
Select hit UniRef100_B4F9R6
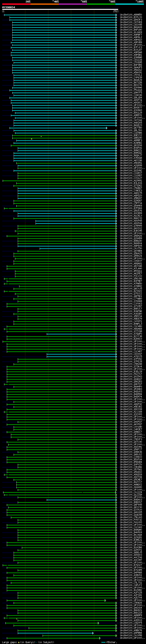click(x=131, y=65)
